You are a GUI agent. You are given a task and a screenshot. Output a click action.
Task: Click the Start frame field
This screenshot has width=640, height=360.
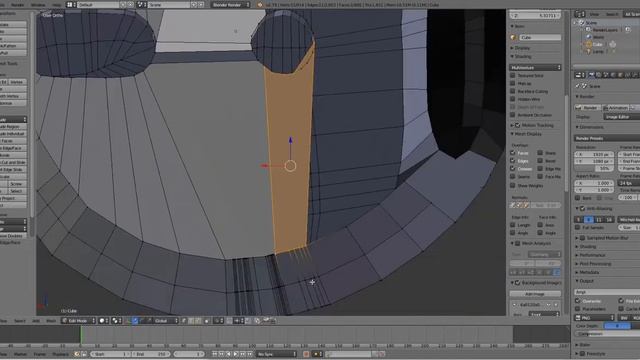click(110, 354)
